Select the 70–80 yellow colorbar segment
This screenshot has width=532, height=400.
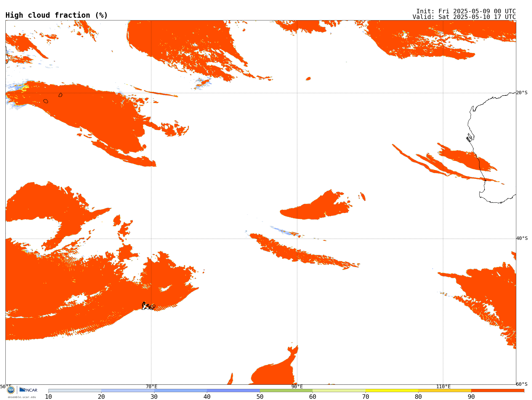click(x=392, y=391)
